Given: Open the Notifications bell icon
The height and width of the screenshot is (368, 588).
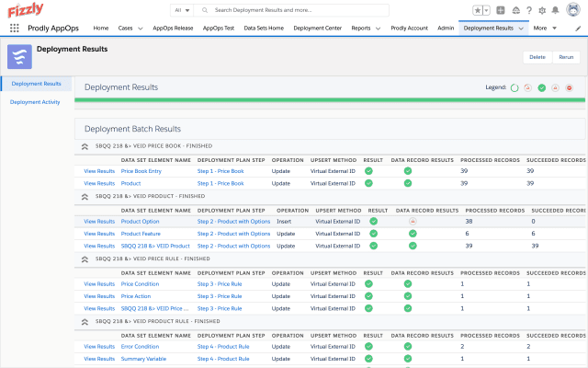Looking at the screenshot, I should 555,10.
